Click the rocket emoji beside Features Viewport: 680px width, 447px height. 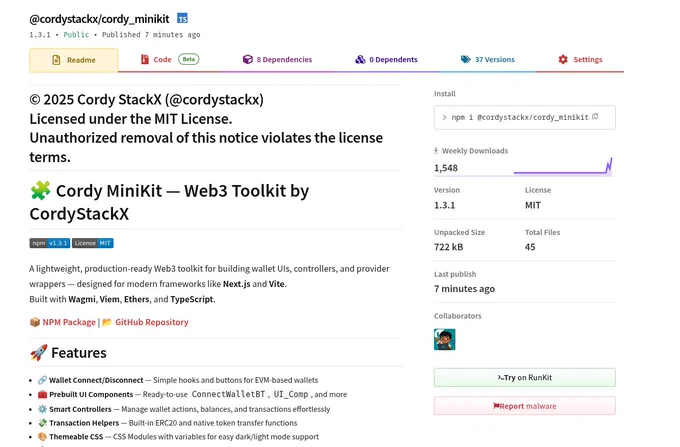[39, 352]
